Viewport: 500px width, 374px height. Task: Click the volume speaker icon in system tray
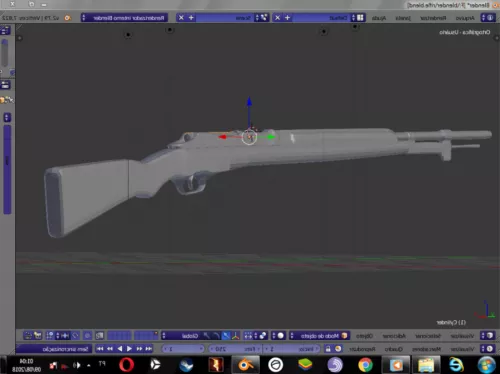[x=76, y=365]
